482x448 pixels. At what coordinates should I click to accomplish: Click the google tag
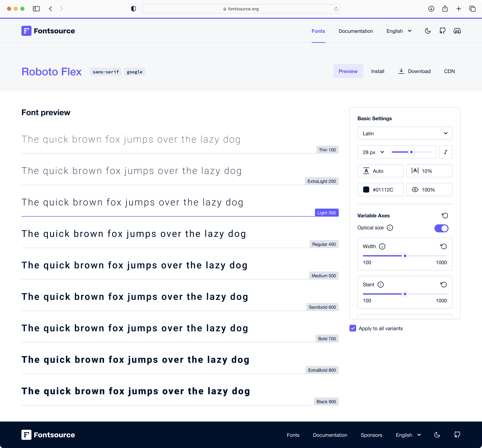(x=135, y=72)
